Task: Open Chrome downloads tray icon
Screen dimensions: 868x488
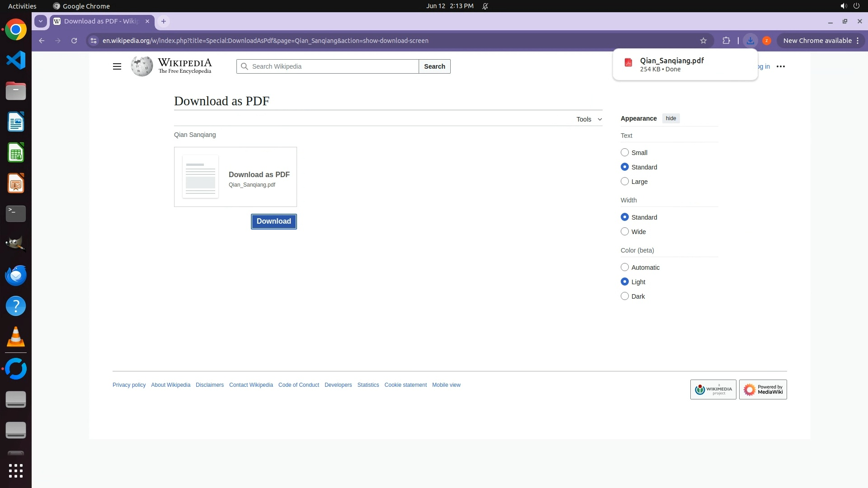Action: pos(750,41)
